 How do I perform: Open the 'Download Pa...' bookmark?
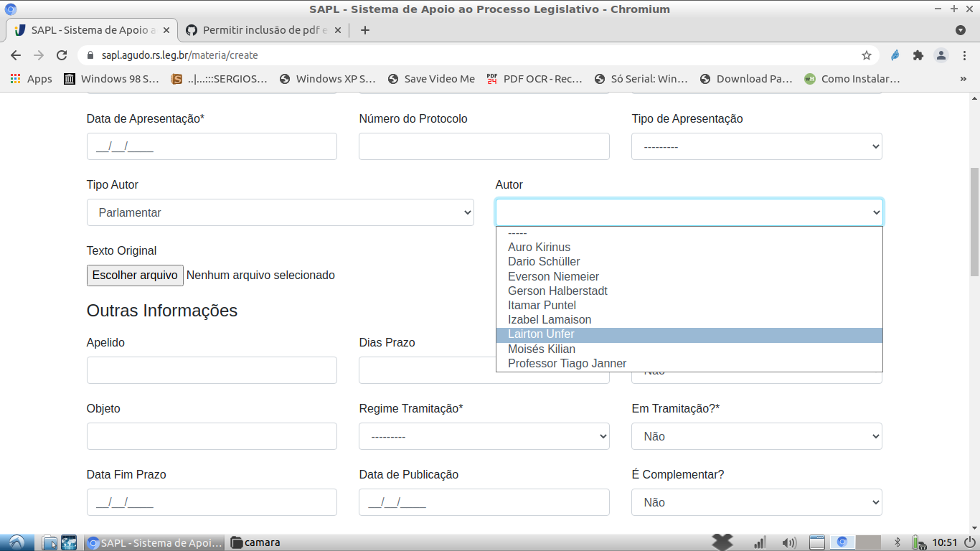(x=745, y=79)
